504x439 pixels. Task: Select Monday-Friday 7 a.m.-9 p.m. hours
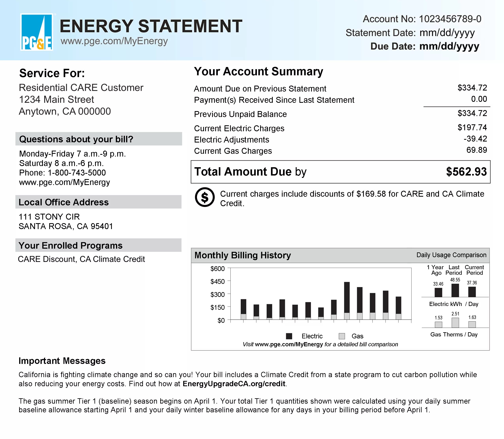[73, 154]
